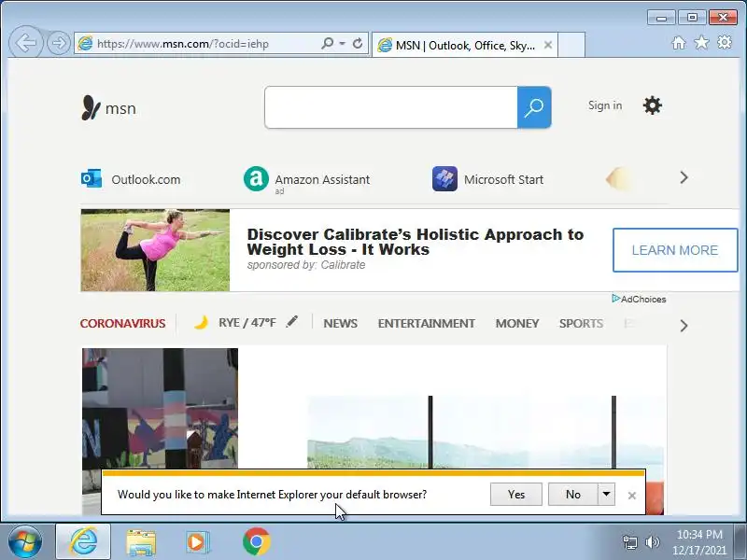Click the Amazon Assistant icon
The image size is (747, 560).
point(256,178)
